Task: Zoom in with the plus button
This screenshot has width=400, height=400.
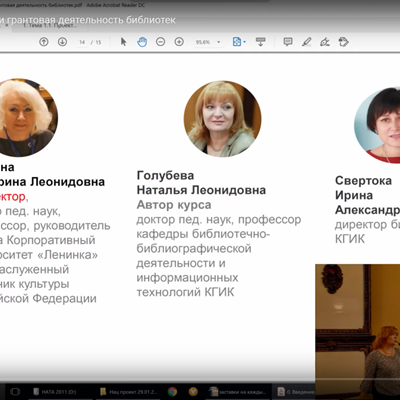Action: coord(179,42)
